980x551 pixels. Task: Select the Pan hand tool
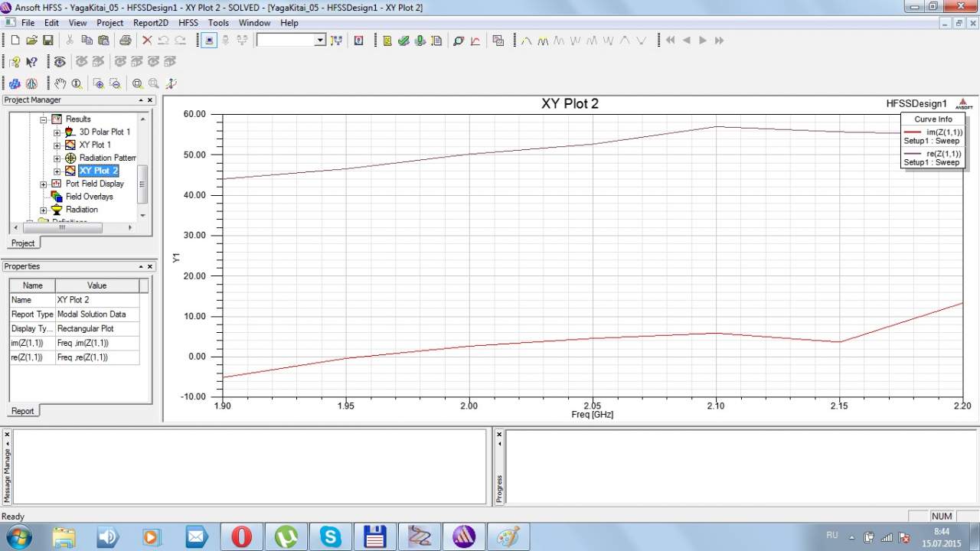click(x=60, y=83)
